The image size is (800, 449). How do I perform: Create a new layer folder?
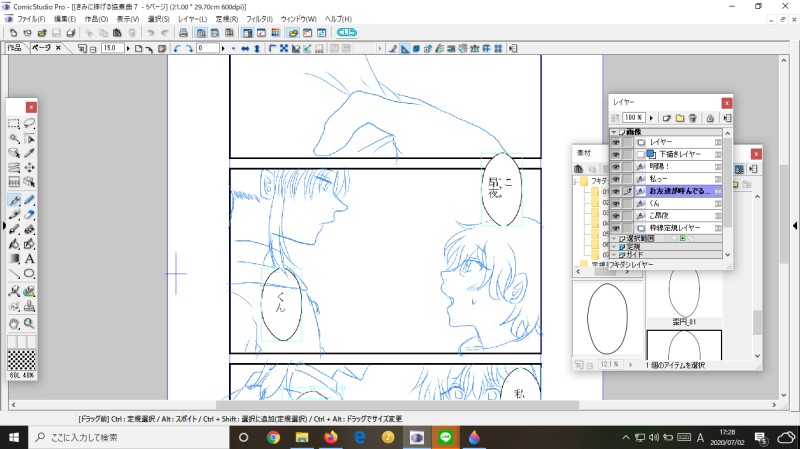point(680,118)
